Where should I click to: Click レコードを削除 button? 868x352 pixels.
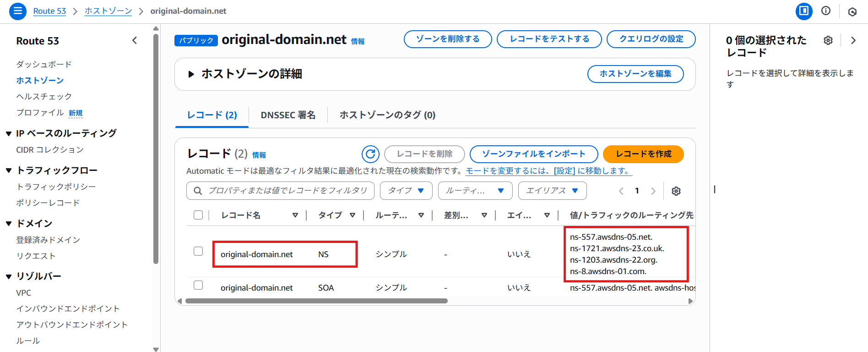424,154
